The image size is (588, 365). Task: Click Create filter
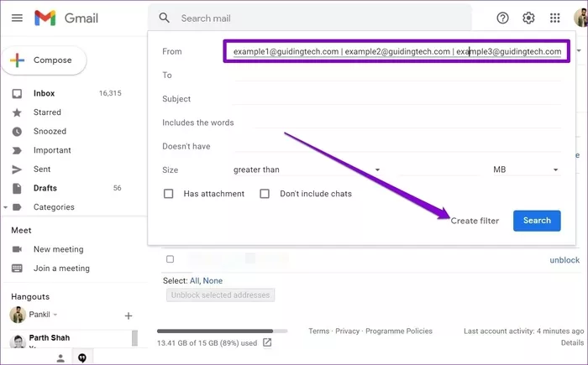point(475,221)
